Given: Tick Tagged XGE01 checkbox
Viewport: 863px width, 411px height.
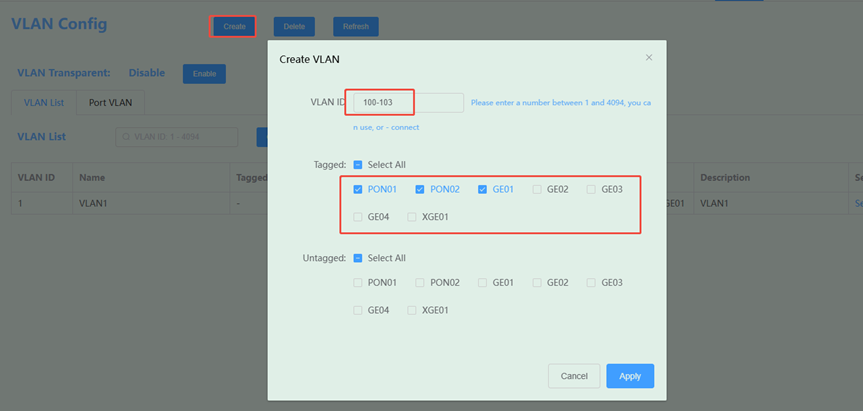Looking at the screenshot, I should [412, 217].
